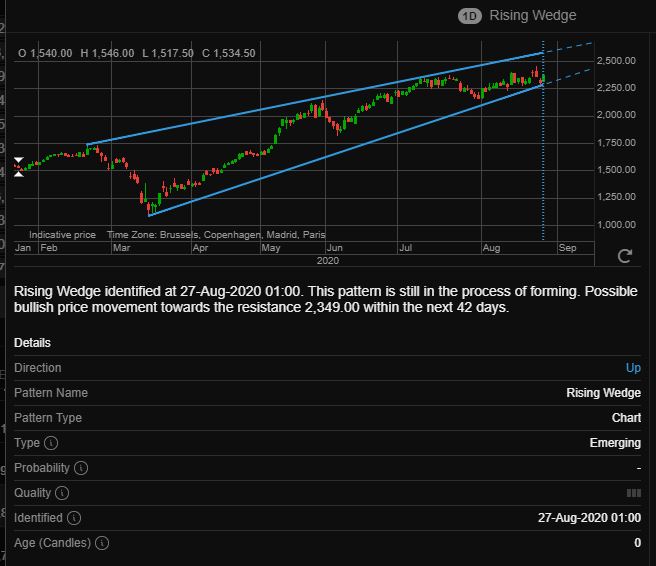Image resolution: width=656 pixels, height=566 pixels.
Task: Open the Age (Candles) info icon
Action: [x=102, y=543]
